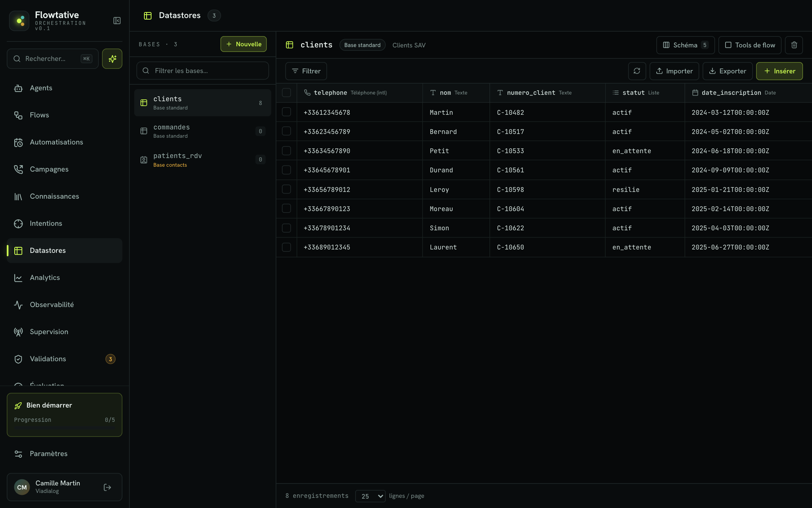The image size is (812, 508).
Task: Open Observabilité activity icon
Action: (x=18, y=305)
